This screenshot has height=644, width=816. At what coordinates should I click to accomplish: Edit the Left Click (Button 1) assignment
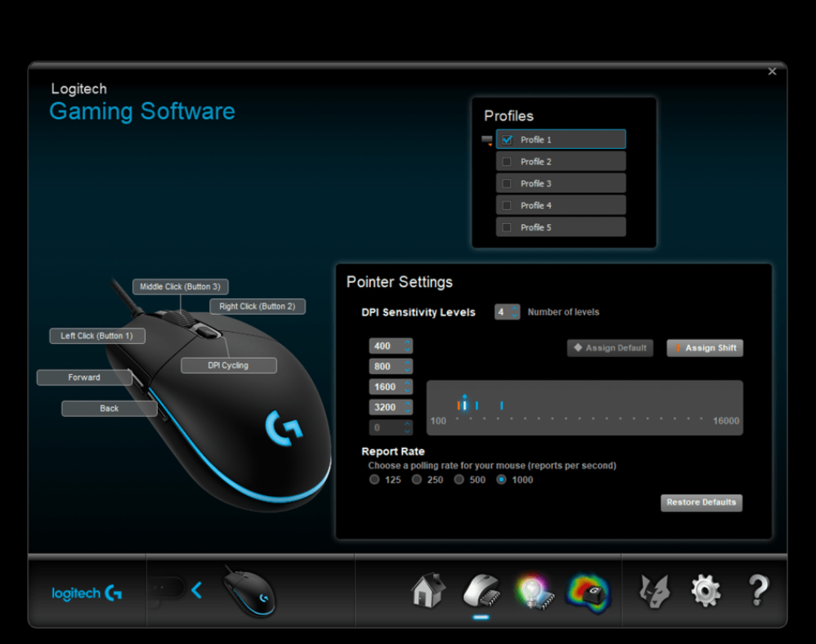coord(96,336)
